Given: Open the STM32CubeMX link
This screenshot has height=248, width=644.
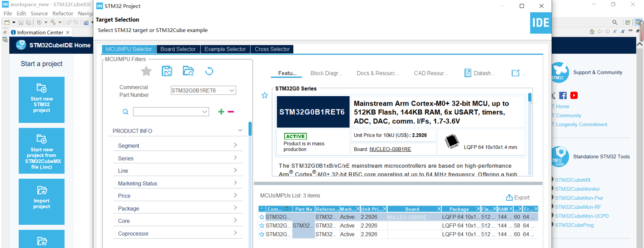Looking at the screenshot, I should 572,180.
